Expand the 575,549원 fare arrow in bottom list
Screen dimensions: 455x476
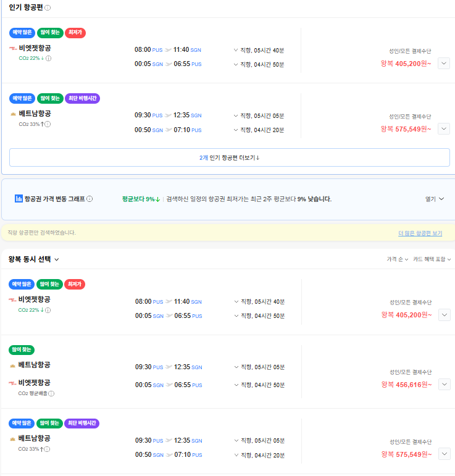tap(444, 454)
